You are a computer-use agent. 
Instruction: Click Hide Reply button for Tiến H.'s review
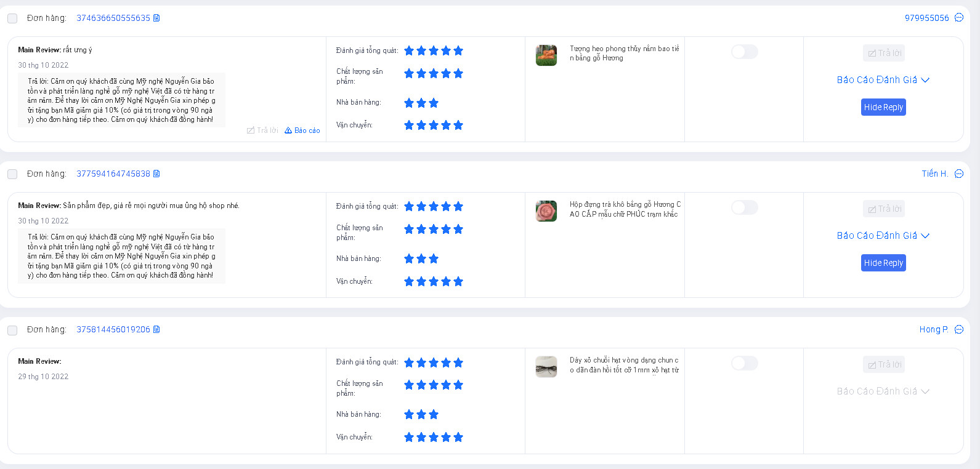[883, 263]
